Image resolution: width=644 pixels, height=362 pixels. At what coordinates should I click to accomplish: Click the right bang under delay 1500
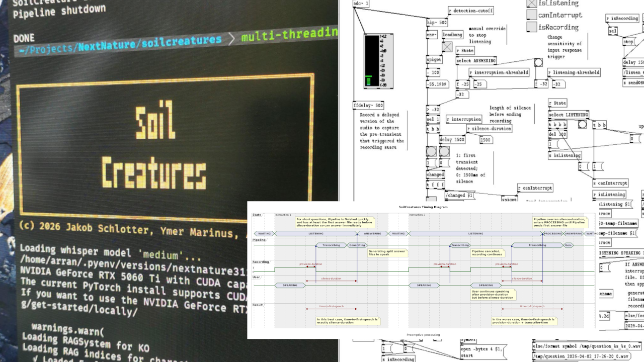click(444, 151)
